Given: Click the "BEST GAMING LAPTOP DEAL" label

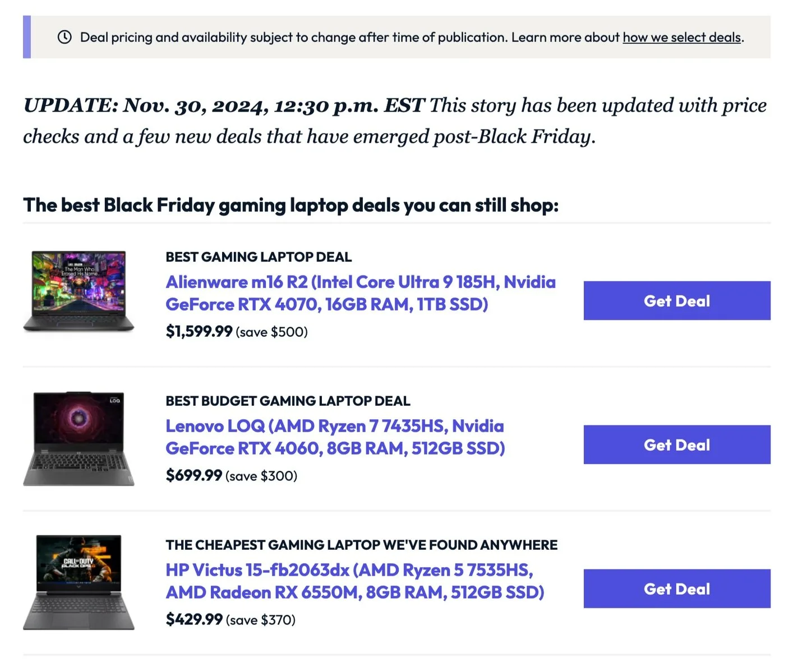Looking at the screenshot, I should 259,257.
